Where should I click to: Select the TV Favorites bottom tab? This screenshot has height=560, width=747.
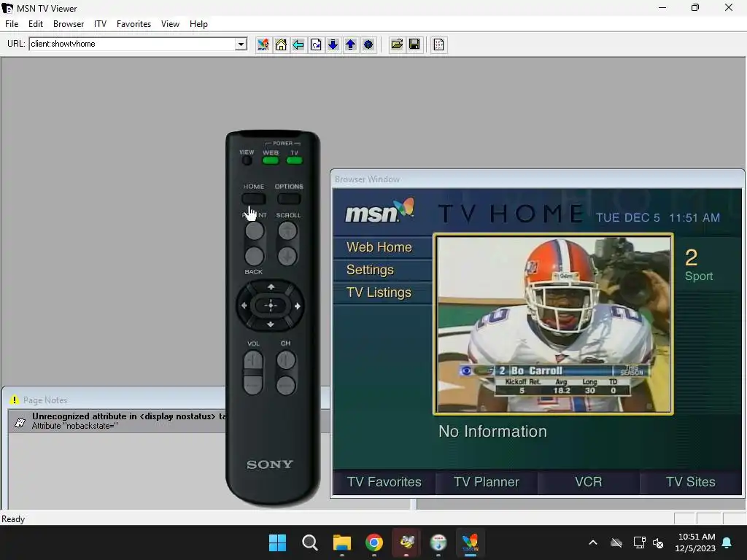384,482
